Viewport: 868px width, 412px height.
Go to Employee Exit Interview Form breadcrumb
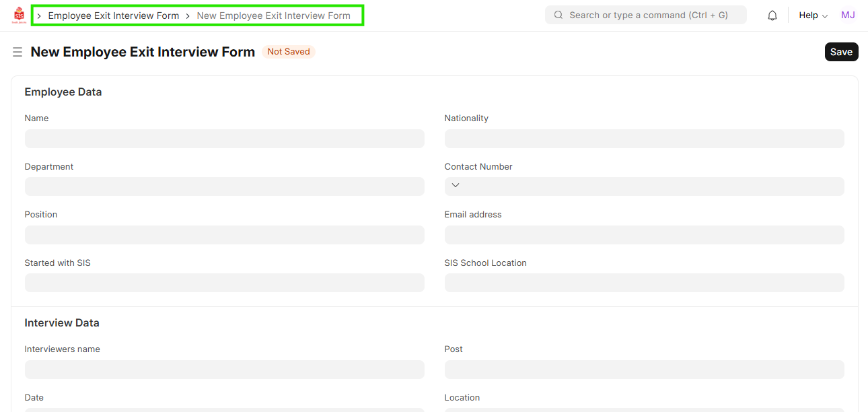114,15
